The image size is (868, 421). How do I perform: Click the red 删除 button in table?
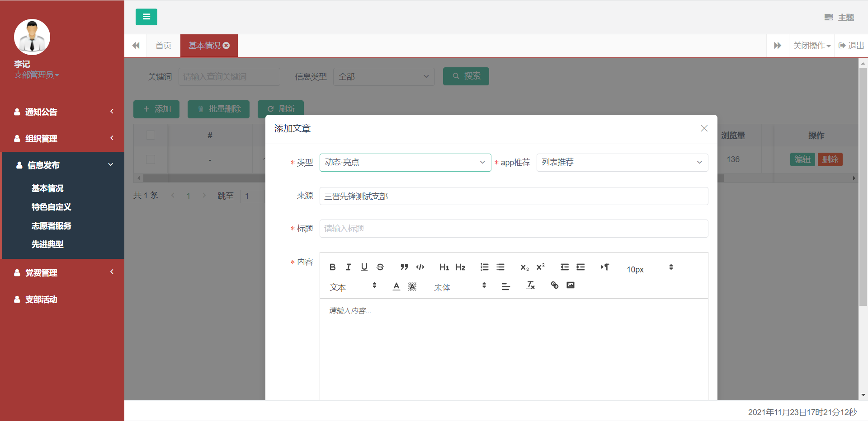pos(830,159)
